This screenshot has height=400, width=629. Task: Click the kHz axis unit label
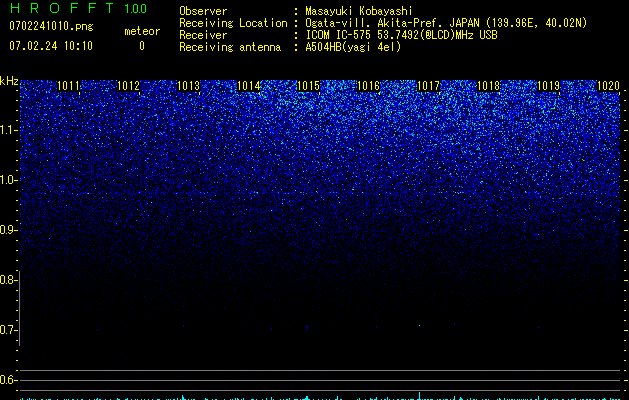click(9, 81)
